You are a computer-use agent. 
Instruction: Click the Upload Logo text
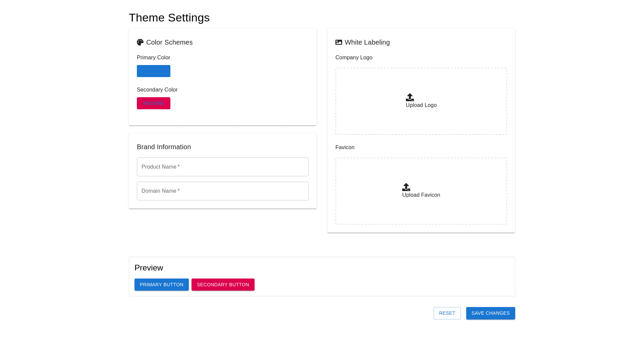click(x=421, y=105)
